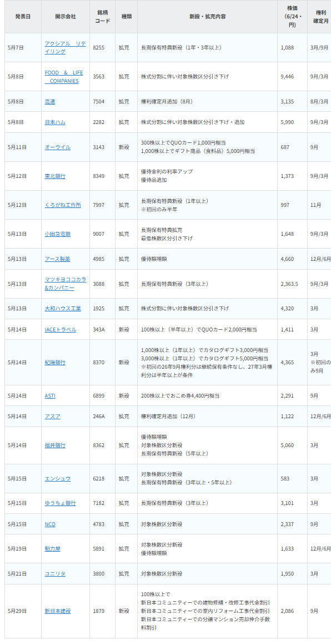Open the マツキヨココカラ&カンパニー link
Screen dimensions: 331x644
[x=65, y=284]
